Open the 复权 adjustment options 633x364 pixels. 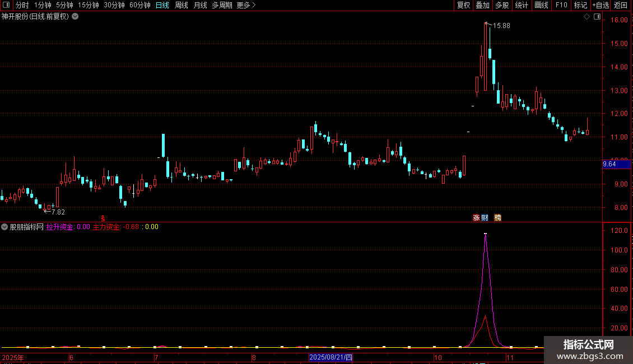[x=463, y=5]
